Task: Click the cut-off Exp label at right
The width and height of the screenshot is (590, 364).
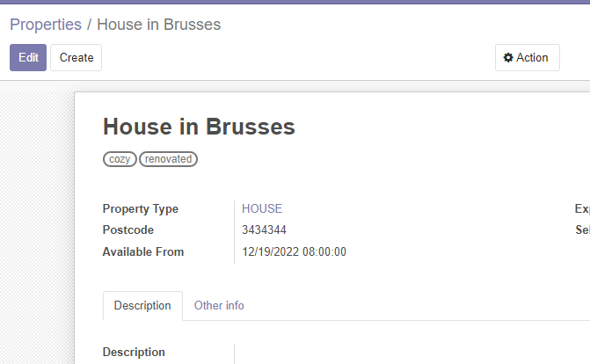Action: [582, 208]
